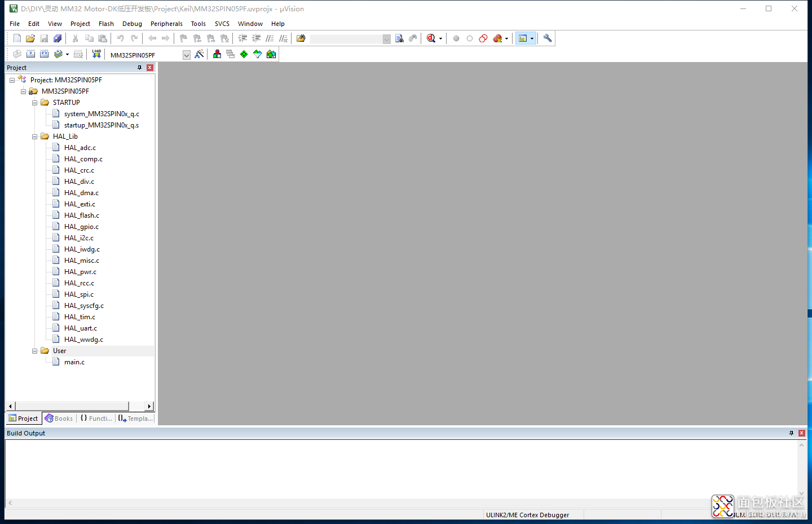Click the Cut scissors icon
The image size is (812, 524).
75,38
